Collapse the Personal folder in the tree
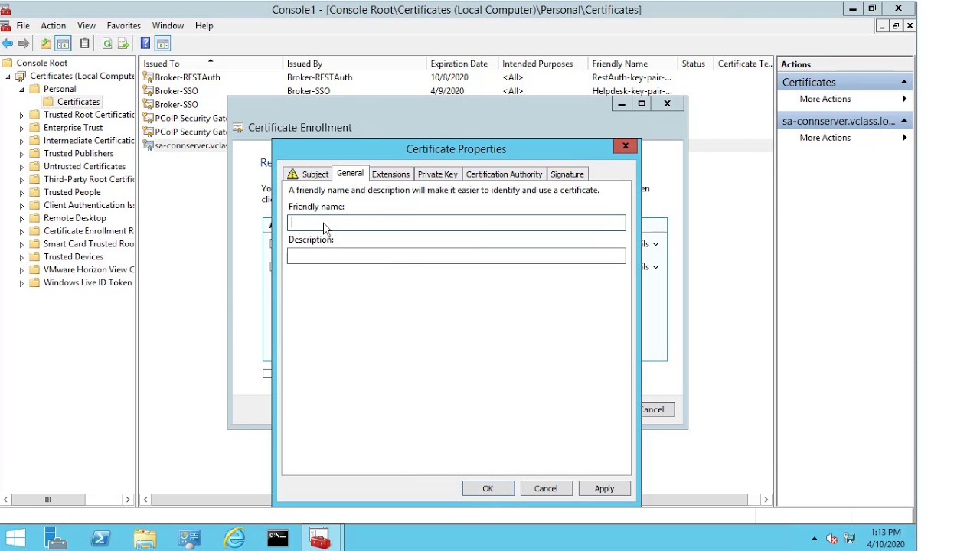Screen dimensions: 980x551 pyautogui.click(x=21, y=90)
